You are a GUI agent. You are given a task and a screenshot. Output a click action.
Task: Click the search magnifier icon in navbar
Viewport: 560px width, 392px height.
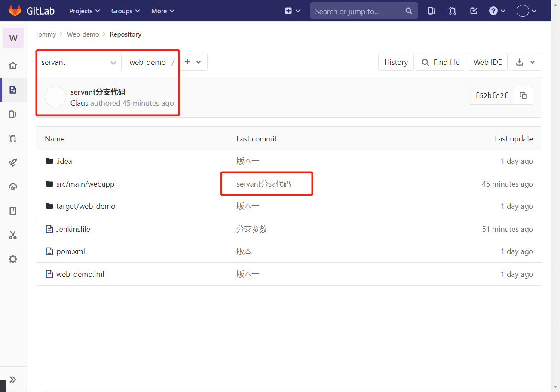pyautogui.click(x=408, y=11)
